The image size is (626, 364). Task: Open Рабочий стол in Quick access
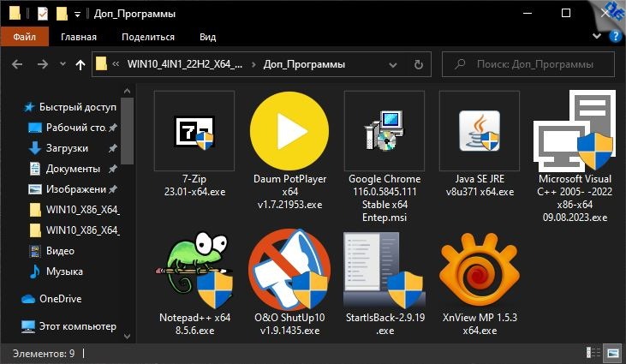(73, 128)
